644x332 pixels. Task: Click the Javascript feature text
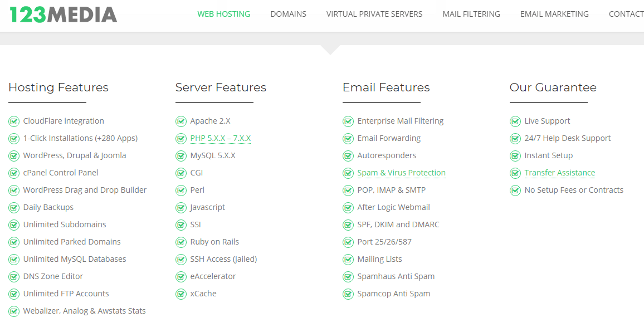(x=207, y=207)
